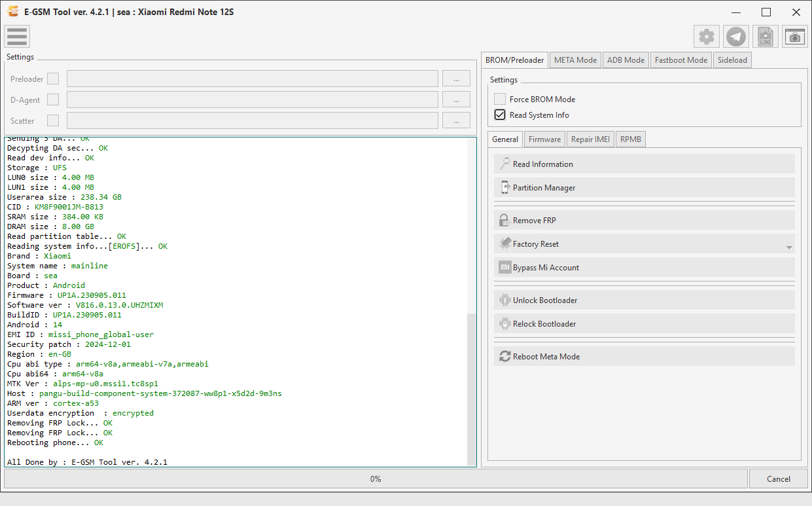Click the Region en-GB line
This screenshot has width=812, height=506.
39,354
